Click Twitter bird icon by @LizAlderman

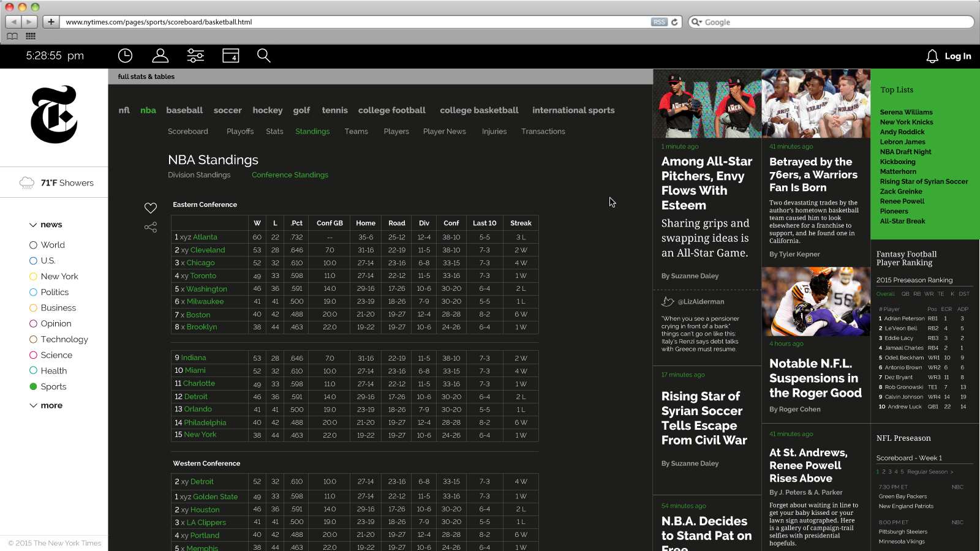pos(668,301)
